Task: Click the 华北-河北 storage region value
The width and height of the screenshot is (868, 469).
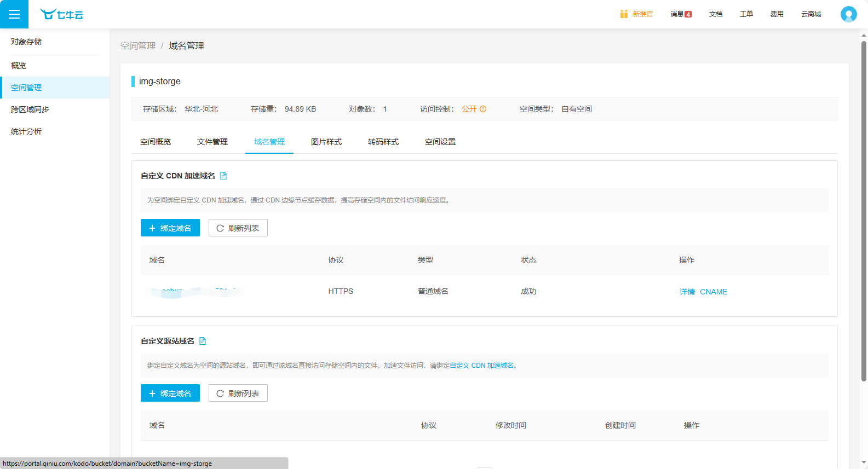Action: click(x=201, y=109)
